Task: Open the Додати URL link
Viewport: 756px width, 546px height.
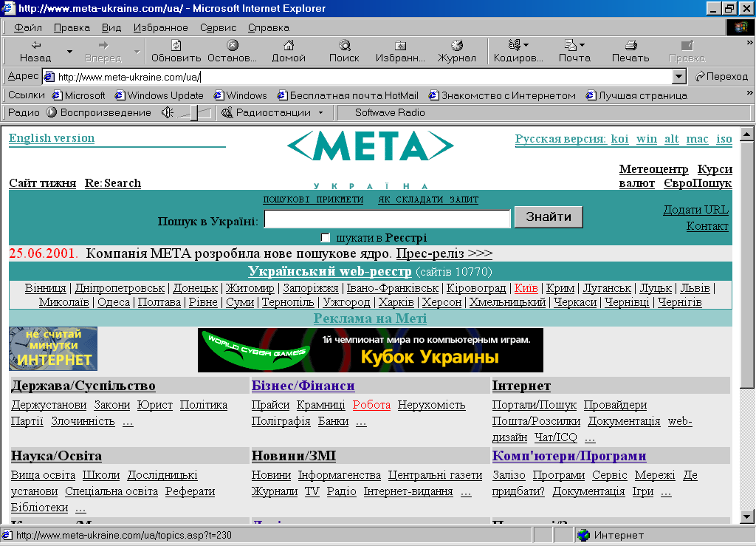Action: (695, 210)
